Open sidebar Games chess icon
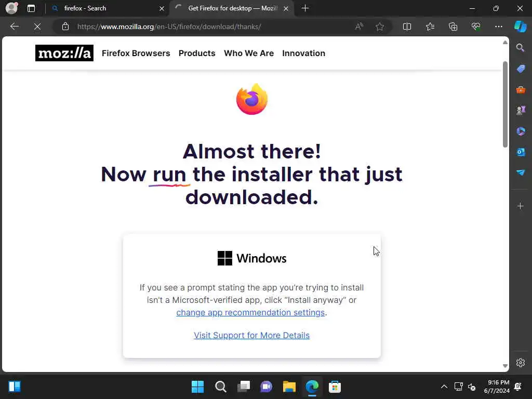The image size is (532, 399). 521,110
